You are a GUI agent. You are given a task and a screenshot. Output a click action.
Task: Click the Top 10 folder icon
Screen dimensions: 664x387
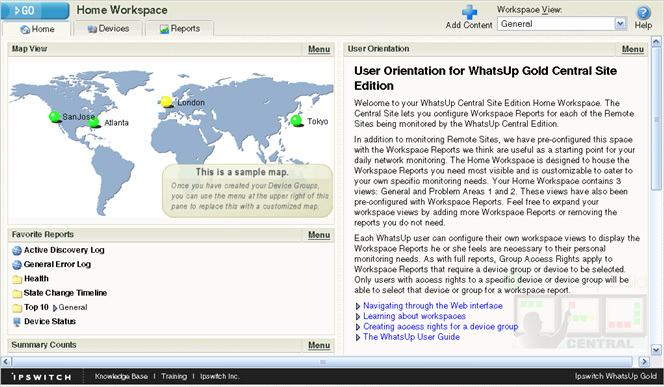click(x=17, y=308)
